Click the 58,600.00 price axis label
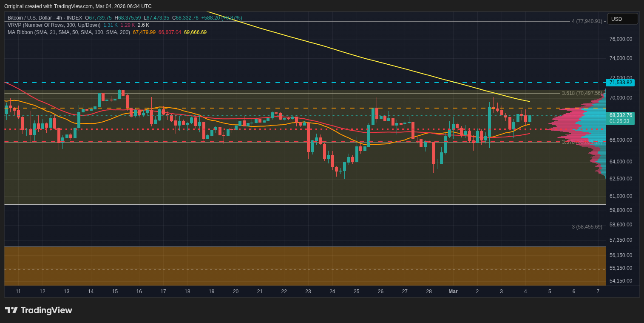The image size is (644, 323). 621,225
